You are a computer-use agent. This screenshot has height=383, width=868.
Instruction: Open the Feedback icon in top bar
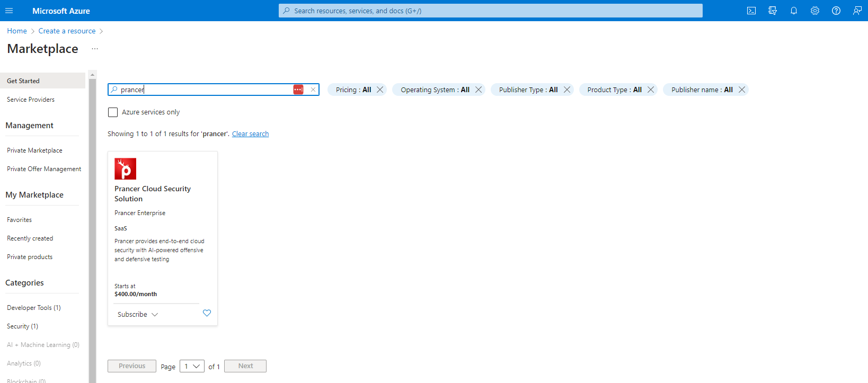pos(857,11)
